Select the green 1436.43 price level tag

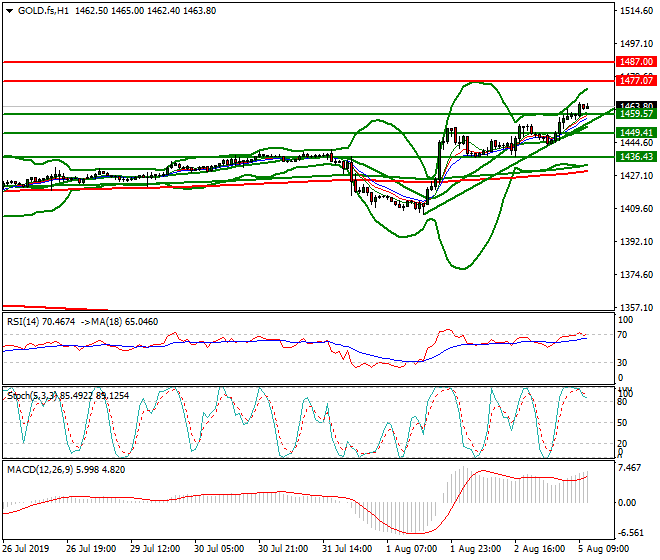pyautogui.click(x=635, y=157)
